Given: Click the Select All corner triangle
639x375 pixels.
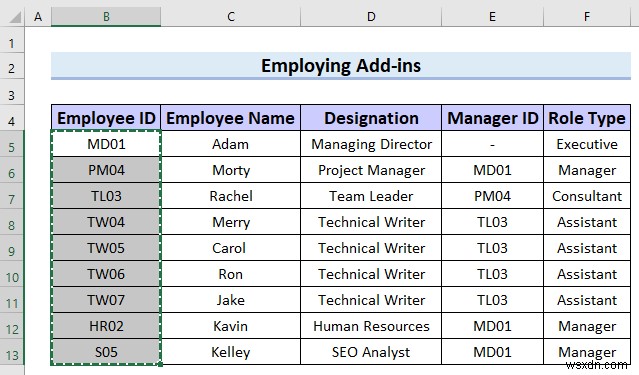Looking at the screenshot, I should pyautogui.click(x=15, y=17).
